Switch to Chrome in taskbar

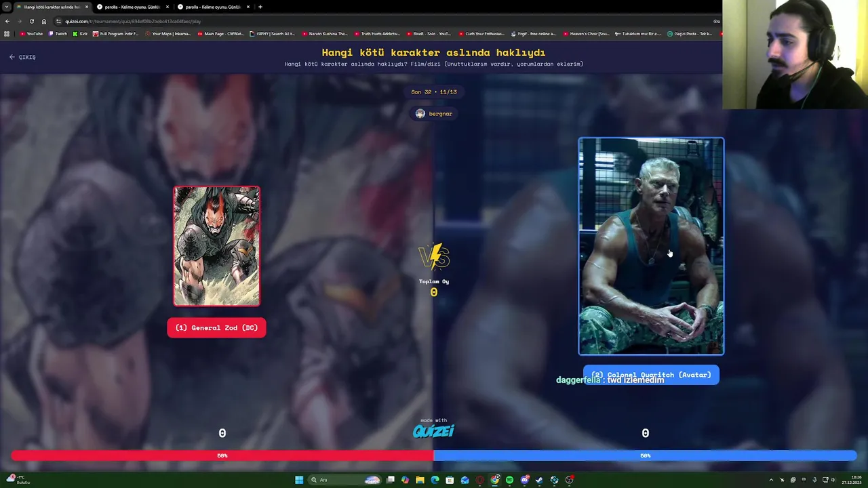coord(494,480)
